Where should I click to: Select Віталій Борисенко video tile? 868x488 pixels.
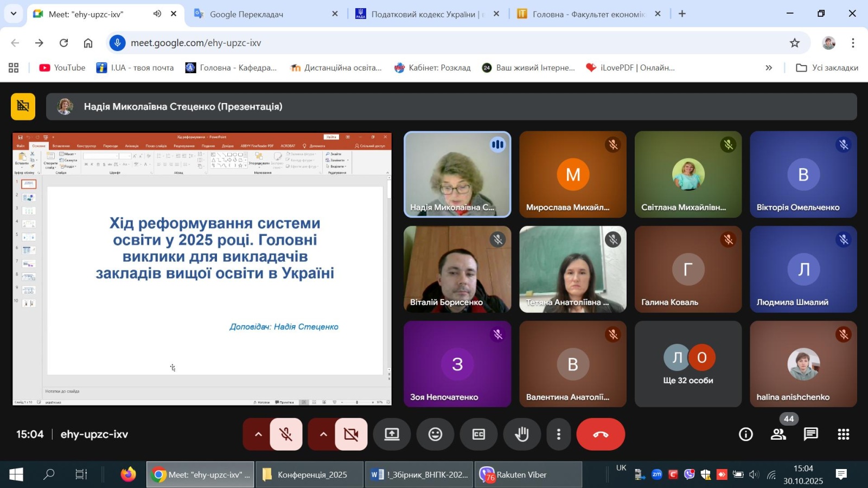[x=457, y=269]
